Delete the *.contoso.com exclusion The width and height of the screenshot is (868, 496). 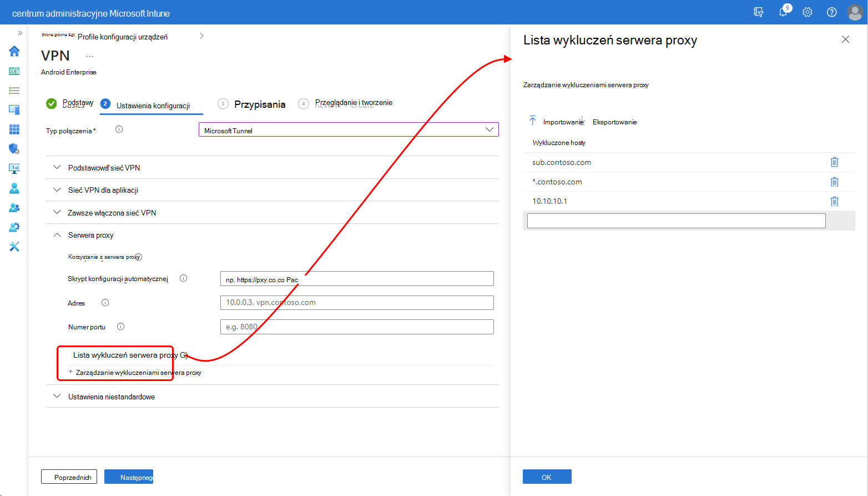pyautogui.click(x=834, y=182)
